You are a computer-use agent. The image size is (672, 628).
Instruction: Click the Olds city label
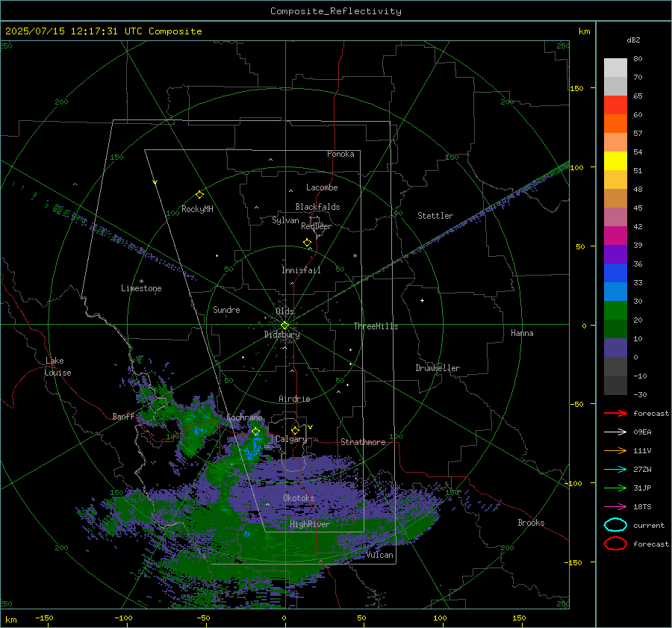tap(284, 311)
